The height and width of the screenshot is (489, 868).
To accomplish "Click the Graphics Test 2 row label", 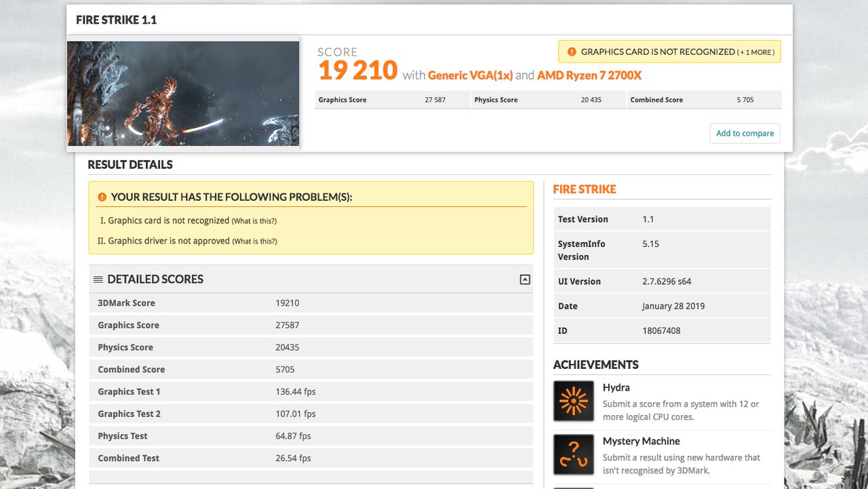I will click(x=129, y=414).
